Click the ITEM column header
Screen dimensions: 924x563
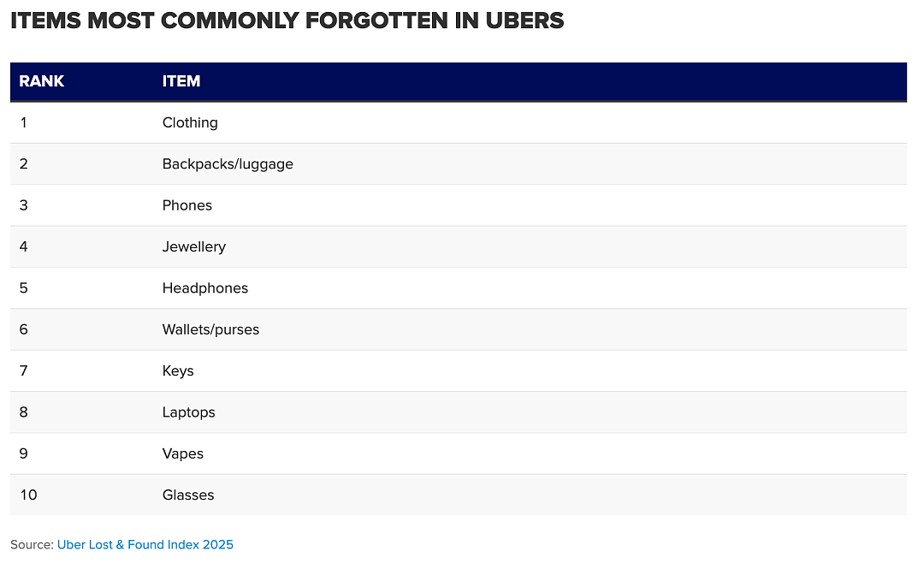181,81
